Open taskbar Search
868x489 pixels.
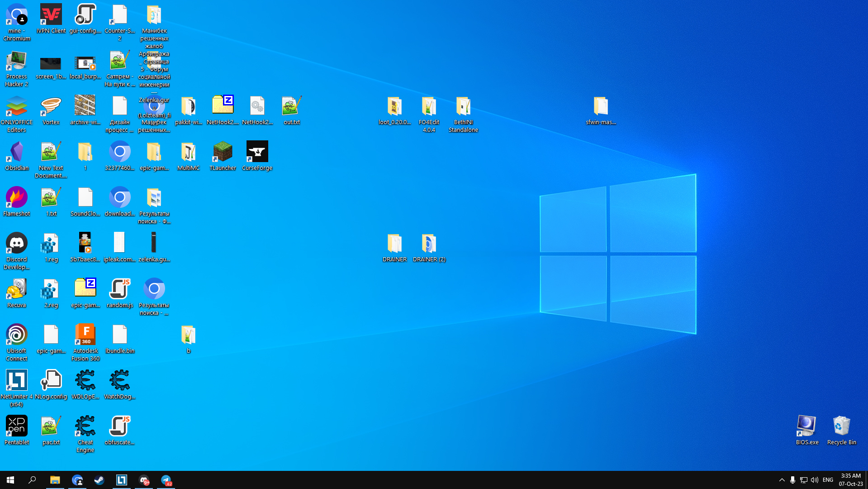point(32,480)
